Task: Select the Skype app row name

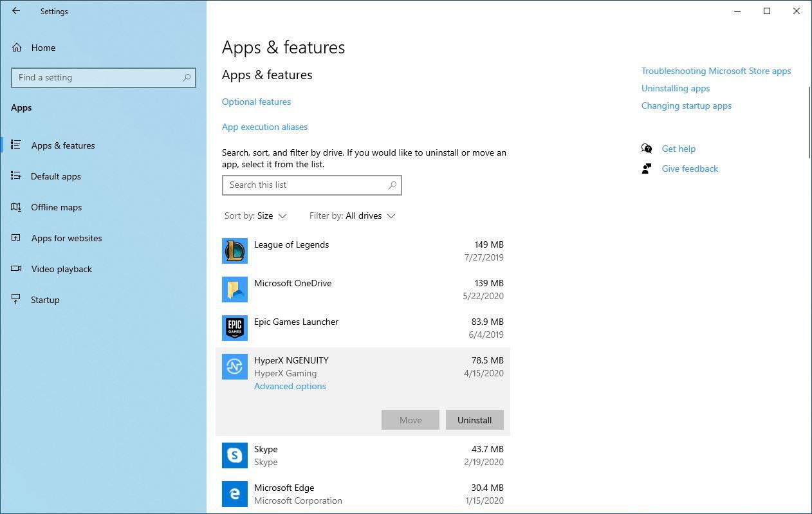Action: pyautogui.click(x=266, y=449)
